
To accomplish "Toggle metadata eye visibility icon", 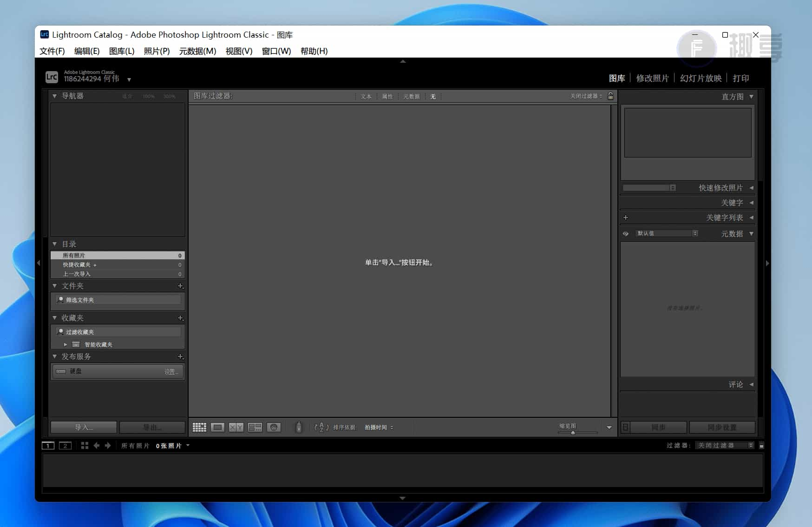I will tap(626, 234).
